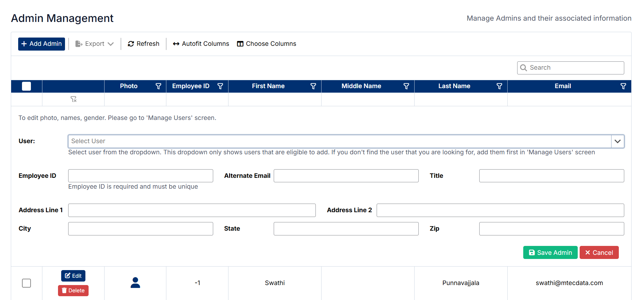
Task: Open the Employee ID column filter
Action: tap(220, 86)
